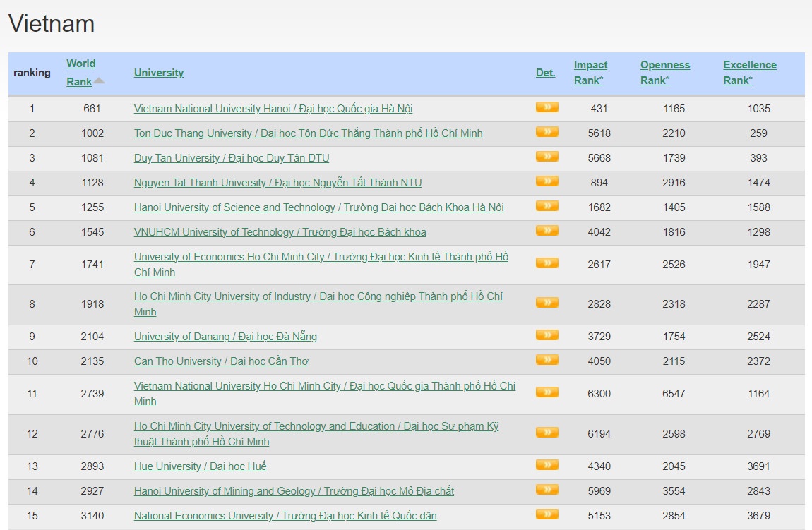This screenshot has height=530, width=812.
Task: Open Hanoi University of Science and Technology link
Action: tap(318, 207)
